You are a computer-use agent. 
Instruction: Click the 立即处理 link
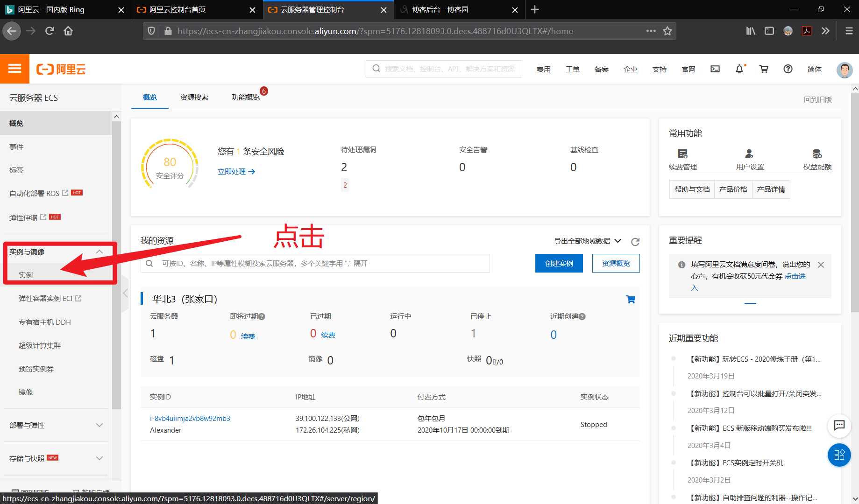236,171
